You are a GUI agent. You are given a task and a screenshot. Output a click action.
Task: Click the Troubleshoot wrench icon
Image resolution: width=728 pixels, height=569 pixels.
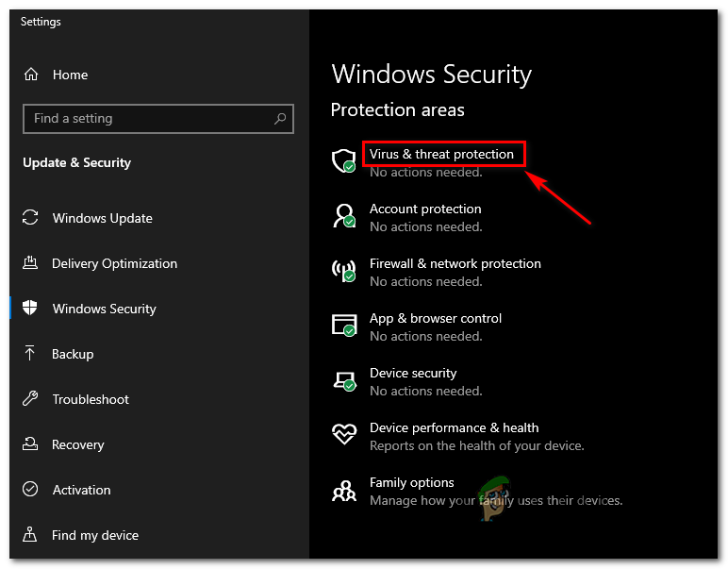[31, 399]
